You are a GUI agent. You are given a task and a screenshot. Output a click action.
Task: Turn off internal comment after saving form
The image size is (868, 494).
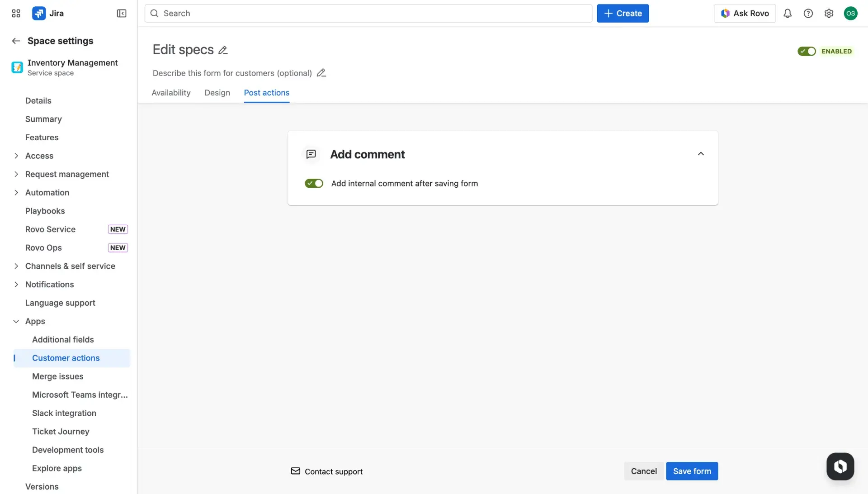point(313,183)
